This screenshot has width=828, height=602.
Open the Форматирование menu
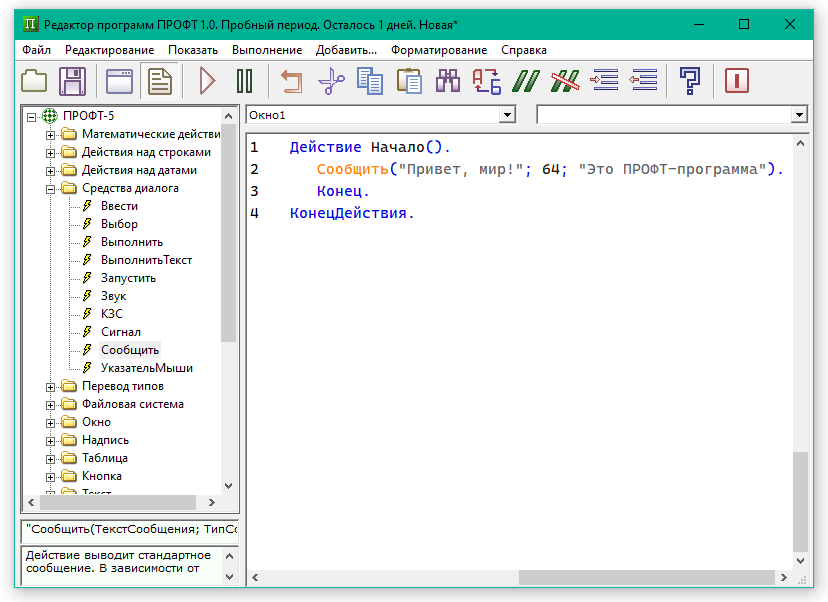tap(439, 50)
